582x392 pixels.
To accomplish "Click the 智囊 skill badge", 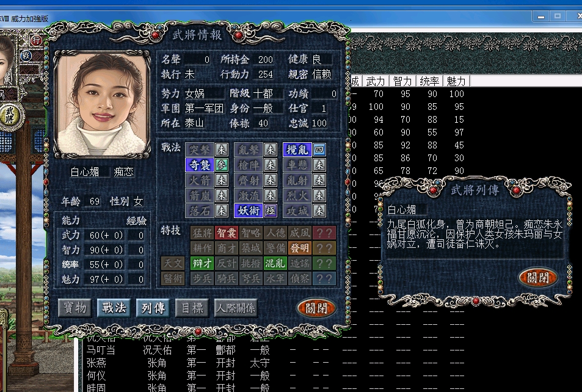I will 227,233.
